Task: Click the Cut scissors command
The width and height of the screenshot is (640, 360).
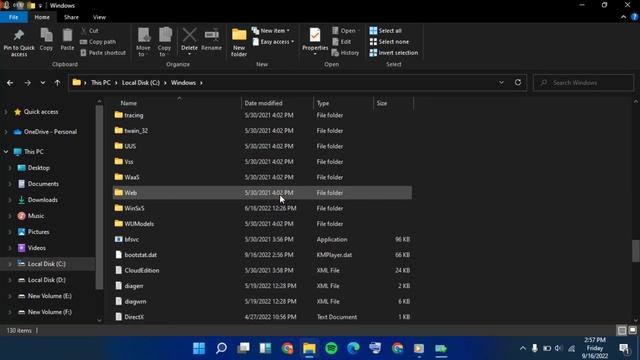Action: [90, 31]
